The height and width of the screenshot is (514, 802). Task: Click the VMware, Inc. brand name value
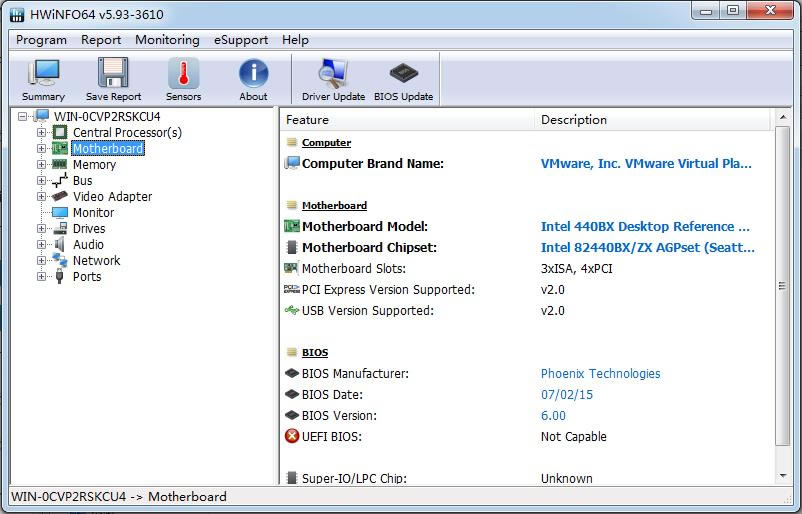646,163
